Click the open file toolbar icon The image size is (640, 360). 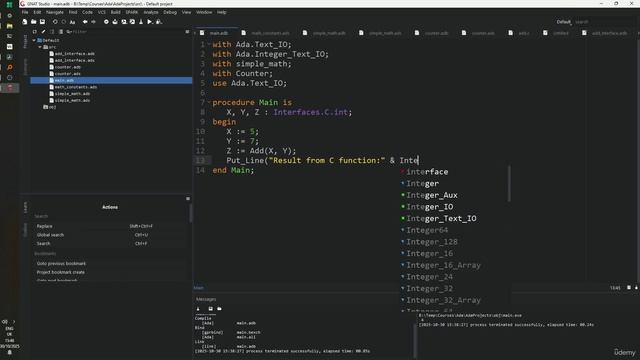coord(33,22)
